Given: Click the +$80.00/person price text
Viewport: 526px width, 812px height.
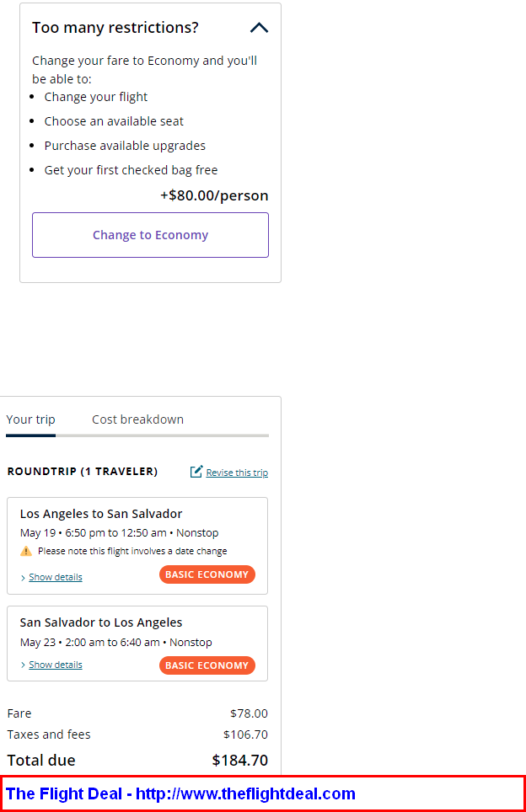Looking at the screenshot, I should [x=214, y=195].
